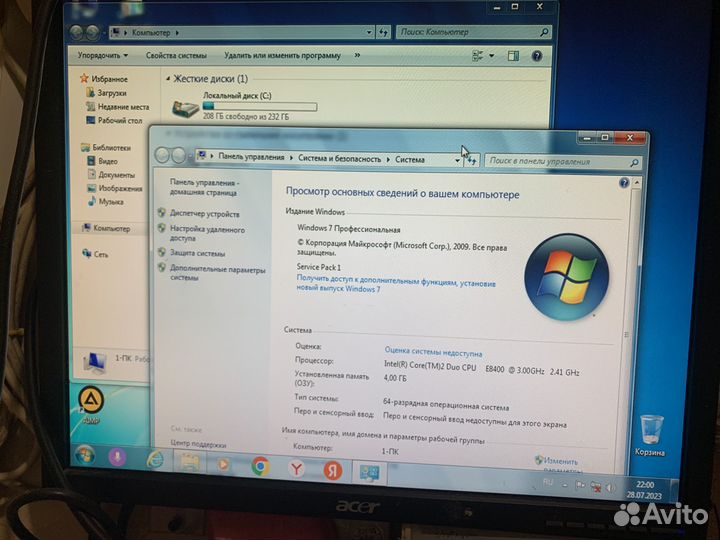Click help icon in System window
Viewport: 720px width, 540px height.
coord(624,183)
